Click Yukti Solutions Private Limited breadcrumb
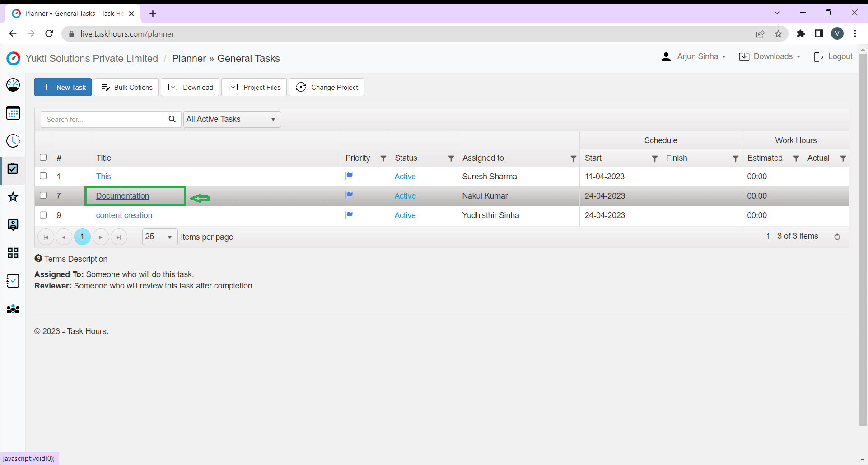 92,59
